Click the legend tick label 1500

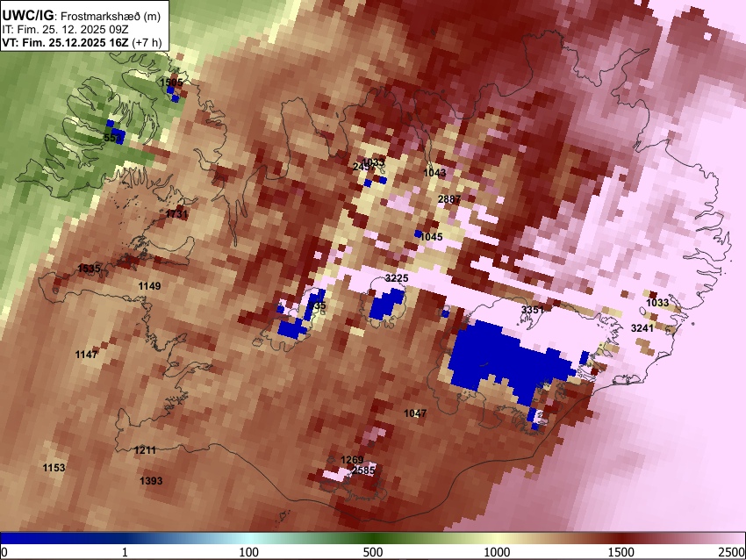(x=621, y=552)
